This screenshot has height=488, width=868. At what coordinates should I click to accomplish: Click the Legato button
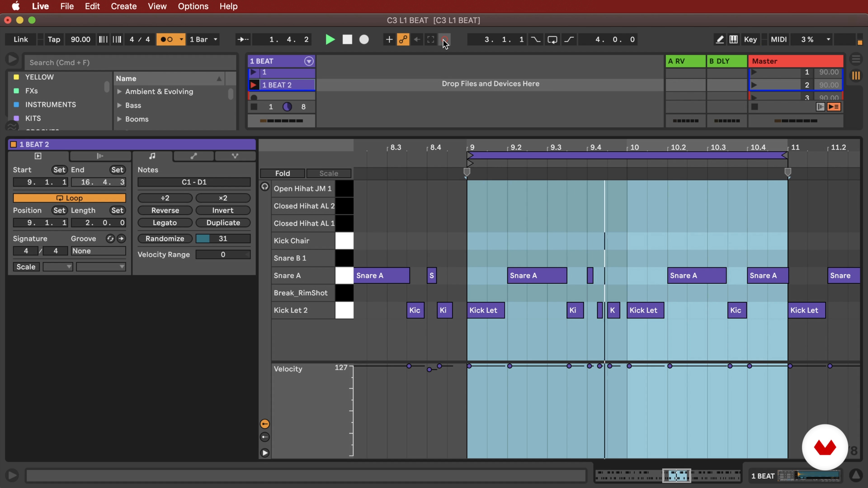coord(165,223)
